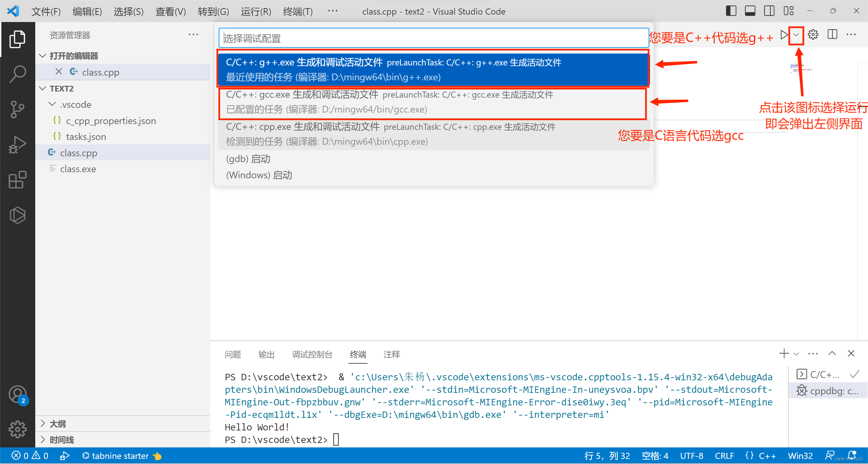868x464 pixels.
Task: Toggle the secondary side bar layout button
Action: [769, 11]
